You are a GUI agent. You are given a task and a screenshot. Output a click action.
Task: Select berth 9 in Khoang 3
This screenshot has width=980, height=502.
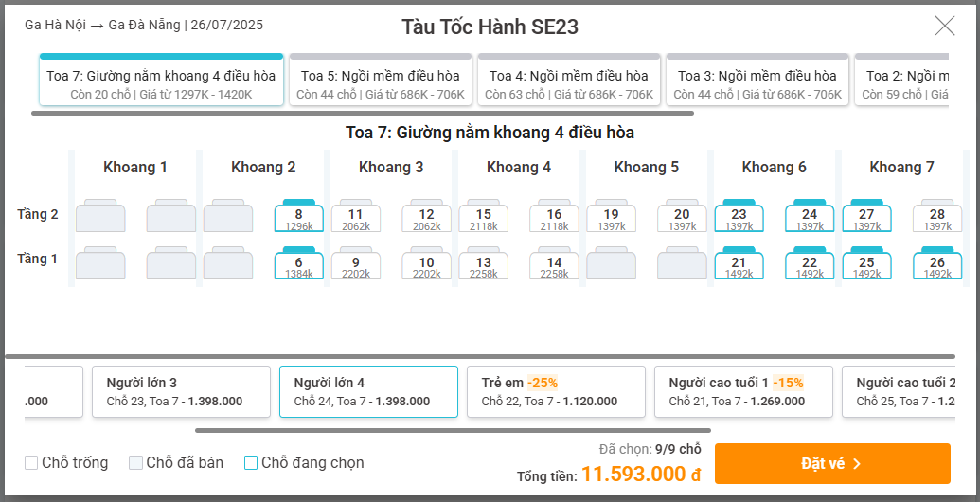point(355,263)
